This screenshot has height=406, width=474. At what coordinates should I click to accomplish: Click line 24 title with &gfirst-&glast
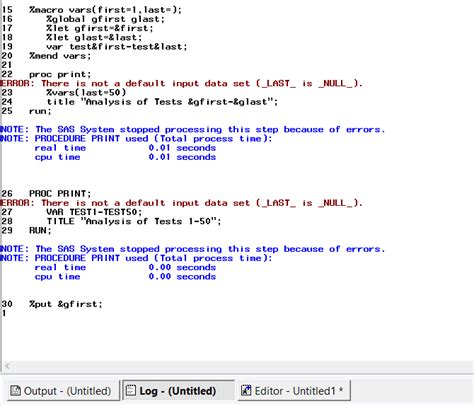click(x=140, y=102)
